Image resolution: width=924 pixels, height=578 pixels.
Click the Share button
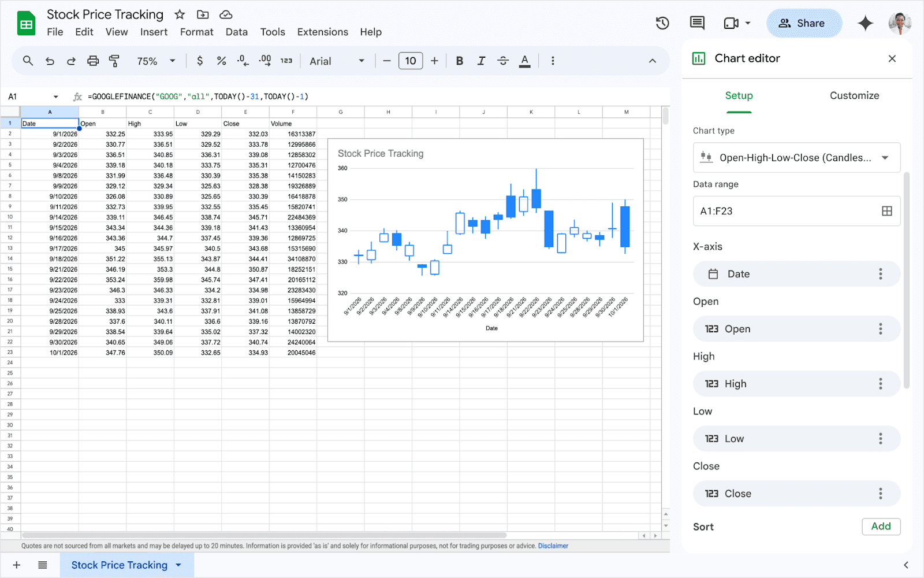coord(804,23)
